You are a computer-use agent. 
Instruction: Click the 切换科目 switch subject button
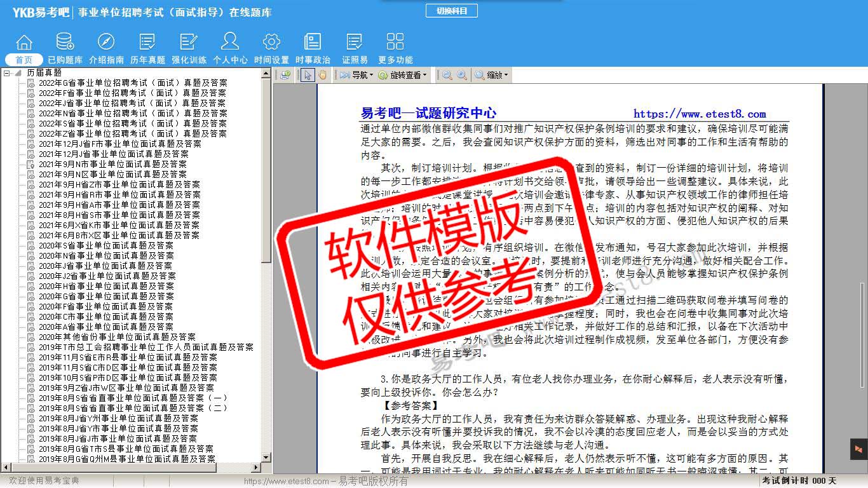point(451,11)
